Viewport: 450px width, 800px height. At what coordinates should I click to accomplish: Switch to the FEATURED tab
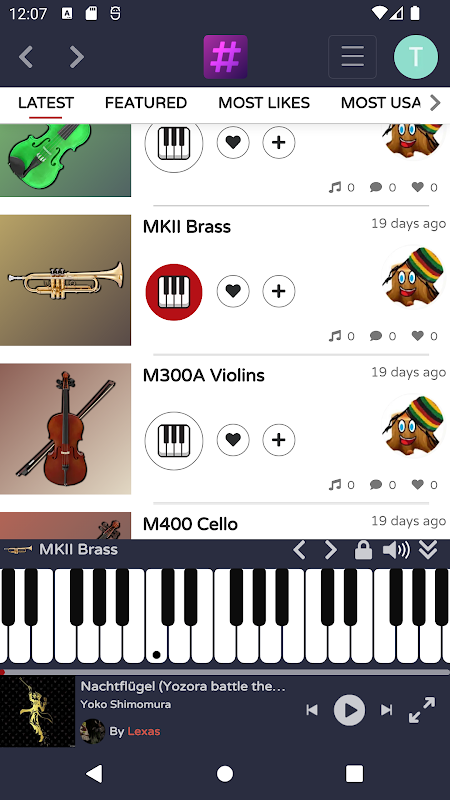146,103
